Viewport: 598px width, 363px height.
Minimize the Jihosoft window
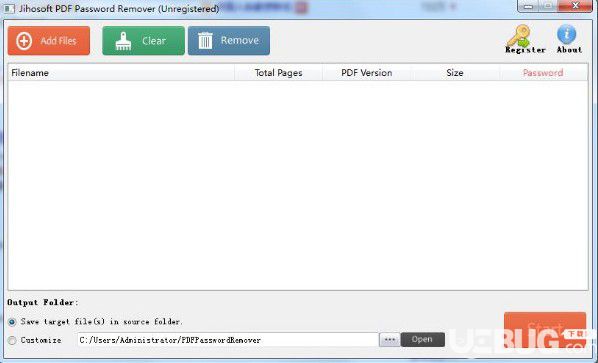coord(528,6)
